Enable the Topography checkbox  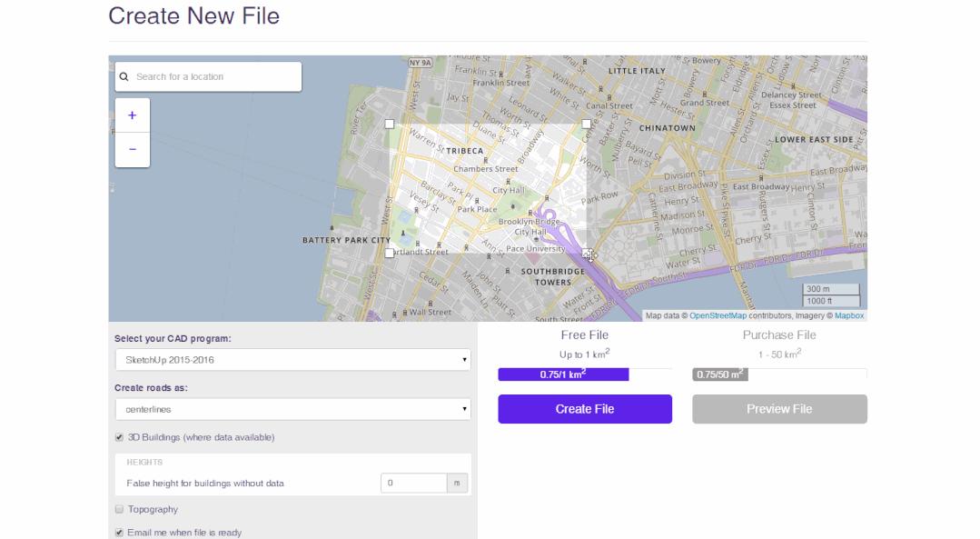coord(119,509)
